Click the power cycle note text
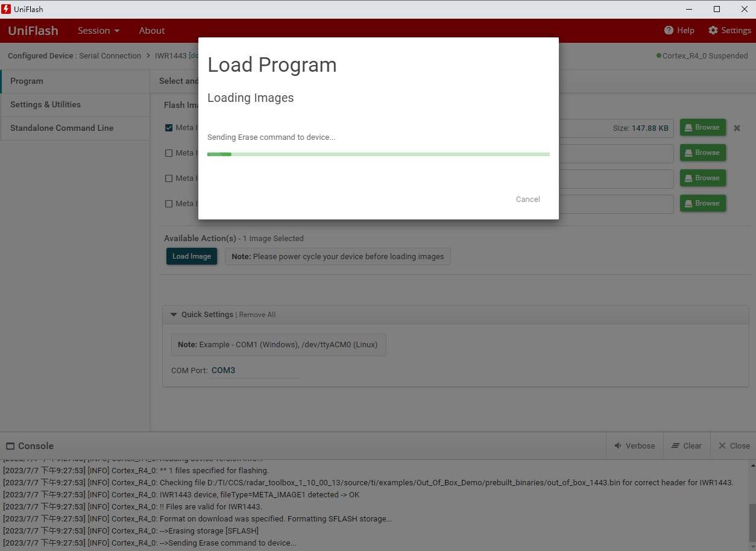The image size is (756, 551). pyautogui.click(x=338, y=257)
